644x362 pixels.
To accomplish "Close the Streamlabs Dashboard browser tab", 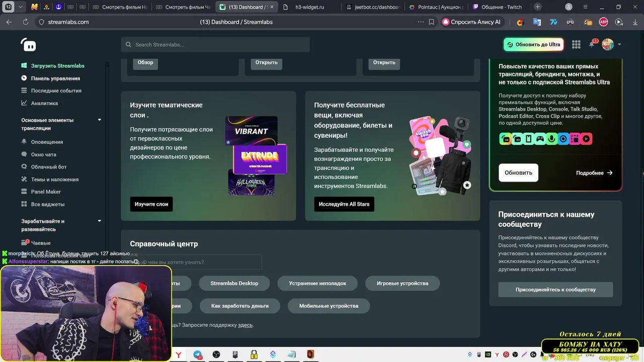I will [x=272, y=7].
